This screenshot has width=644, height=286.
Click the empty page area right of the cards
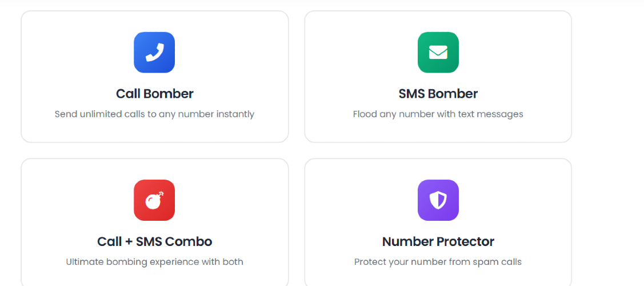click(608, 143)
